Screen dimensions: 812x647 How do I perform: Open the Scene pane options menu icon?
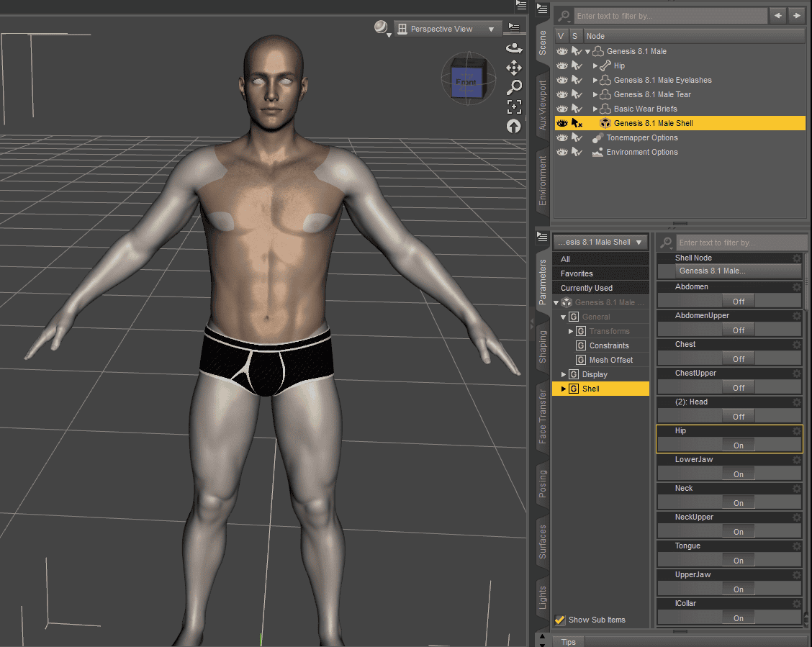(x=542, y=9)
